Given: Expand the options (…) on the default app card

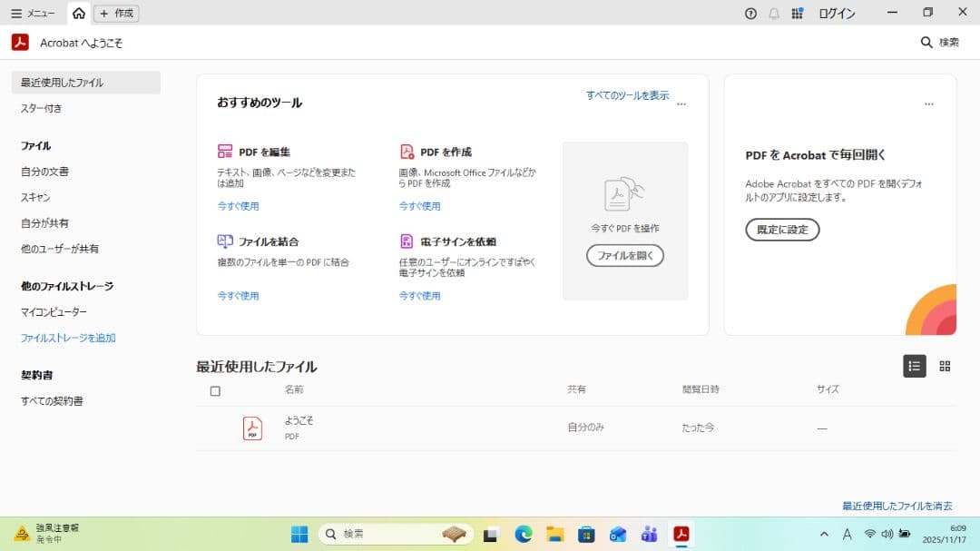Looking at the screenshot, I should 928,104.
